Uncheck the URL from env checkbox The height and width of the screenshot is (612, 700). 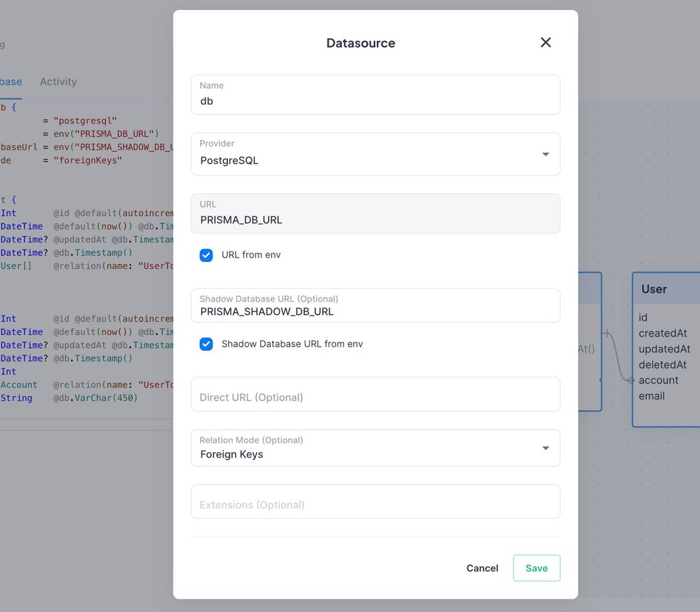(x=206, y=255)
